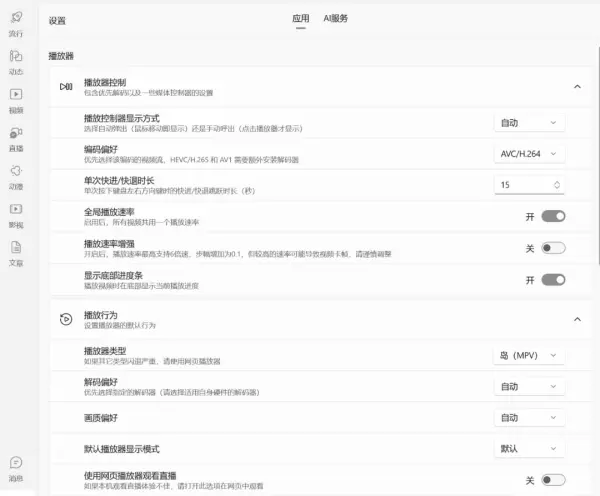The width and height of the screenshot is (600, 496).
Task: Switch to the 应用 tab
Action: 301,18
